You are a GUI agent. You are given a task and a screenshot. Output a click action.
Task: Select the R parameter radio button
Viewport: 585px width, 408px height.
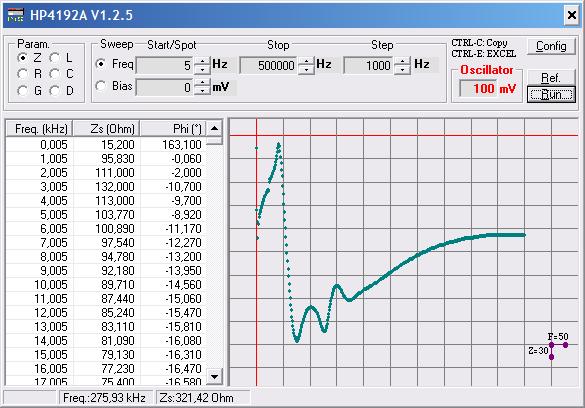click(x=22, y=74)
